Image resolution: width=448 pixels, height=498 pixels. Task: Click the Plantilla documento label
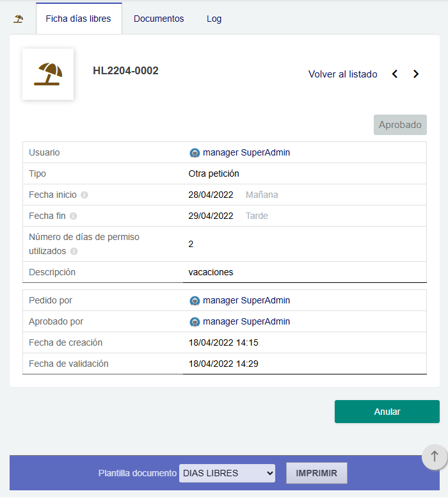click(x=138, y=473)
